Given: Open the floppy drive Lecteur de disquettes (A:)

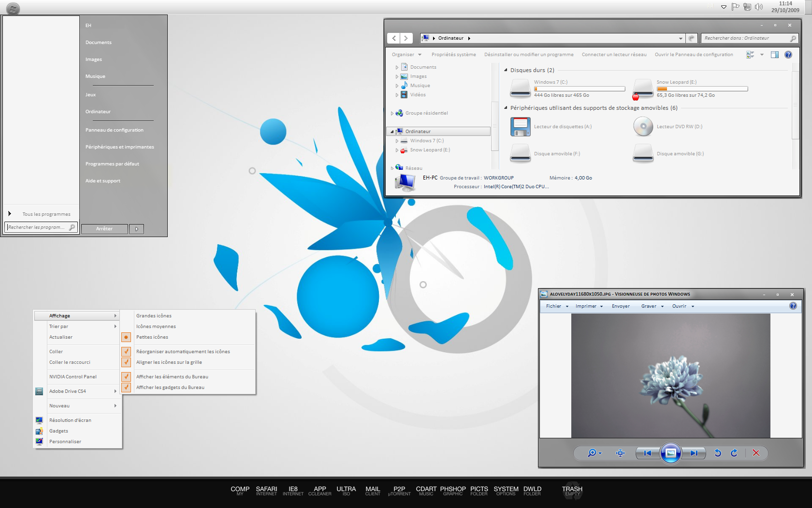Looking at the screenshot, I should (521, 127).
